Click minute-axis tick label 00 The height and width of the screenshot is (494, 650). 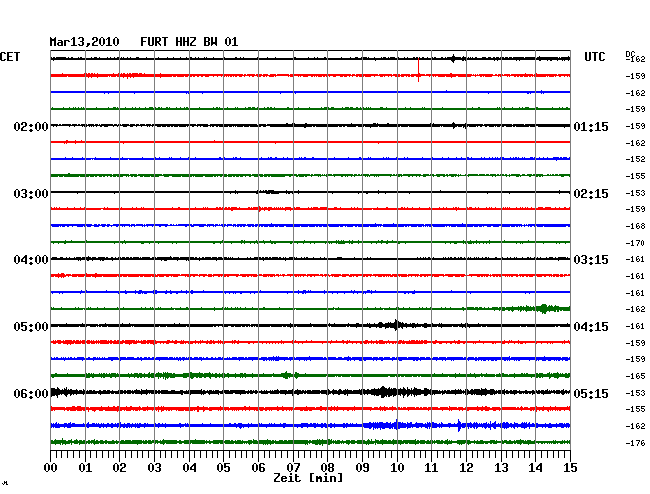pos(50,467)
